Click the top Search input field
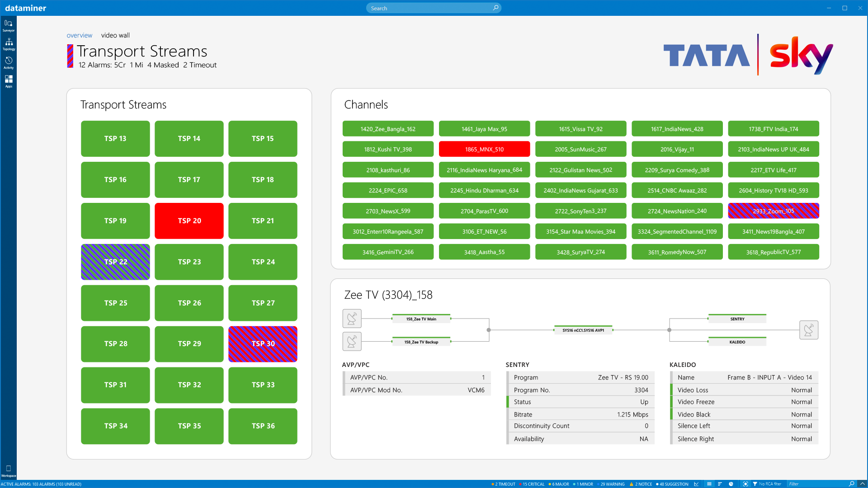The width and height of the screenshot is (868, 488). click(429, 8)
